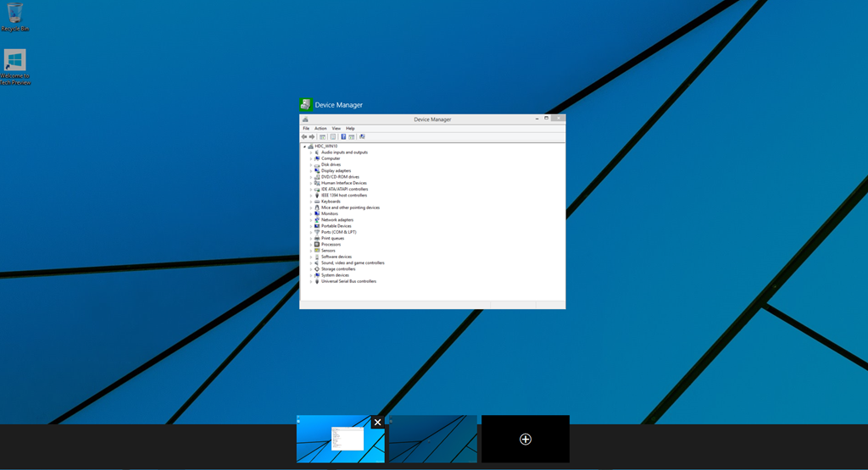The image size is (868, 470).
Task: Click the Mice and other pointing devices icon
Action: (x=317, y=207)
